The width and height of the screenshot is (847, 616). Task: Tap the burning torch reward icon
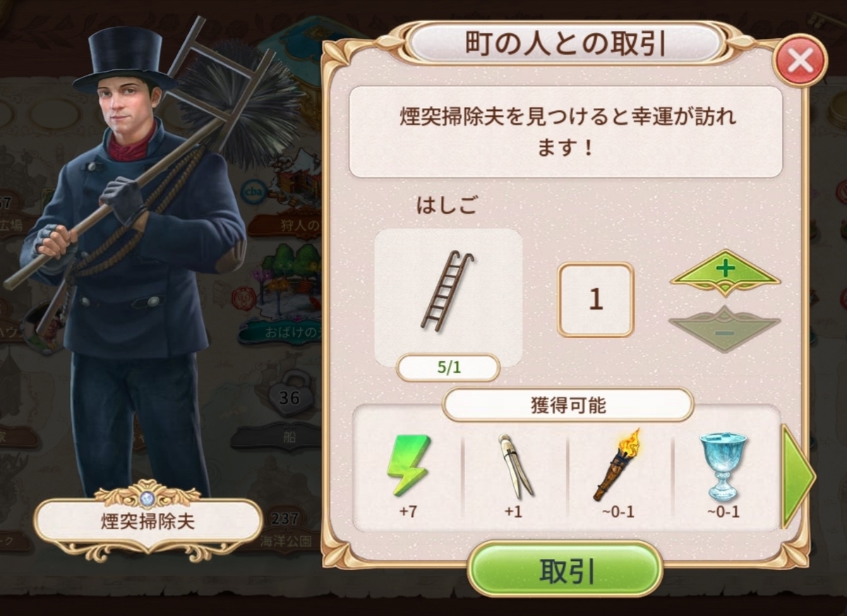click(x=617, y=465)
